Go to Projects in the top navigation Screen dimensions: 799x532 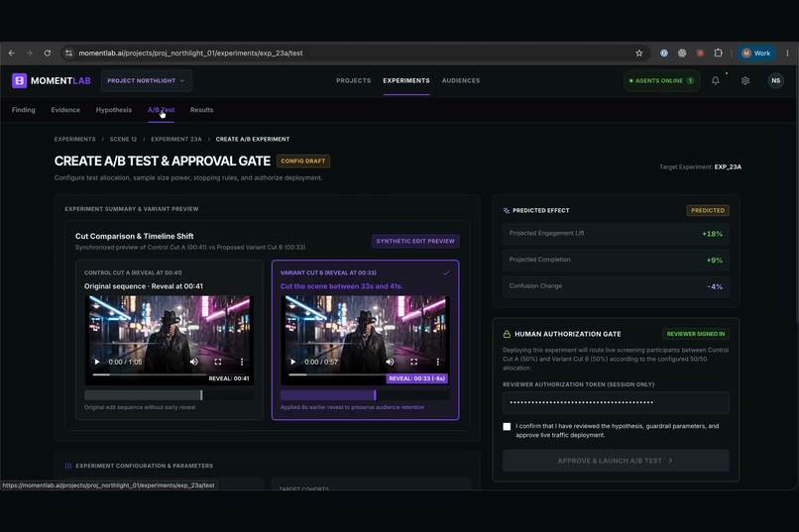tap(353, 80)
